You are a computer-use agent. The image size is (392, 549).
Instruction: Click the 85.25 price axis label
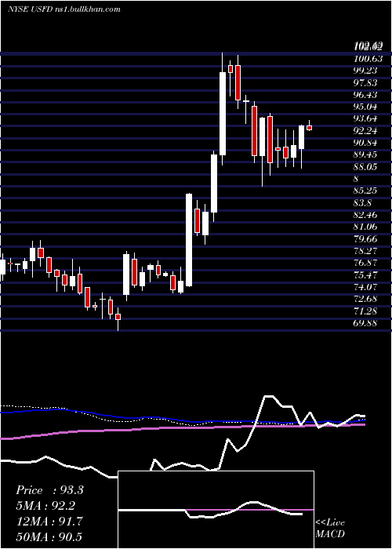(x=365, y=191)
